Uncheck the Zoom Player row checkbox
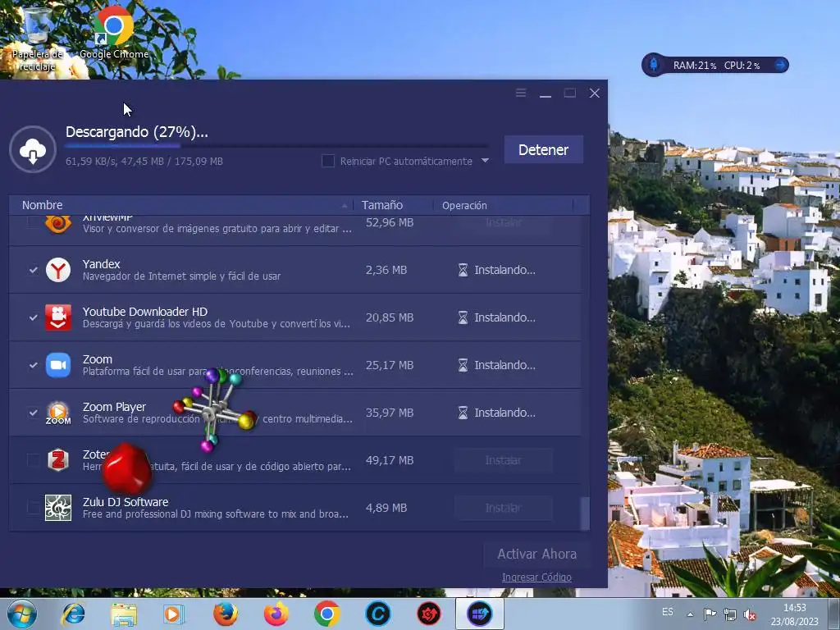 click(33, 413)
